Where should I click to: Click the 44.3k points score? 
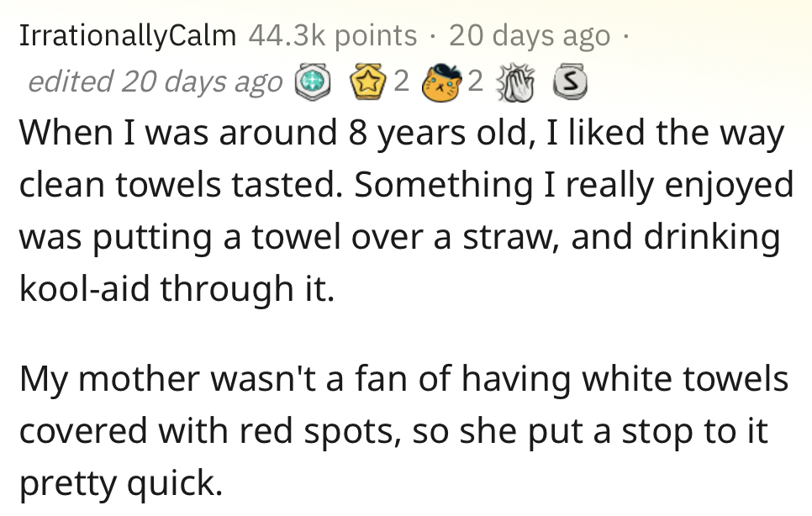tap(333, 35)
